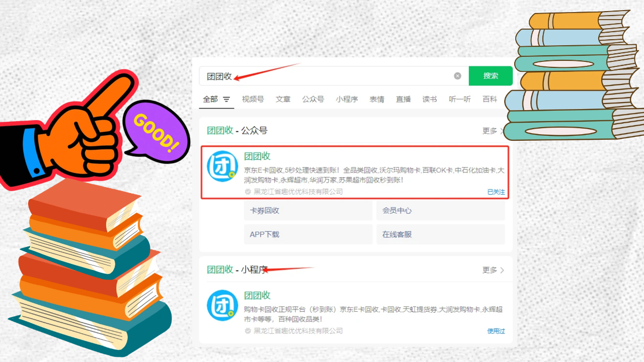The height and width of the screenshot is (362, 644).
Task: Click the 已关注 status label
Action: coord(496,192)
